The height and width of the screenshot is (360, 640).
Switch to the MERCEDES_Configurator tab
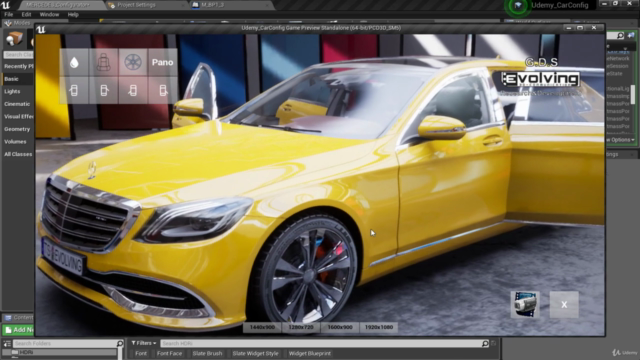pyautogui.click(x=57, y=5)
